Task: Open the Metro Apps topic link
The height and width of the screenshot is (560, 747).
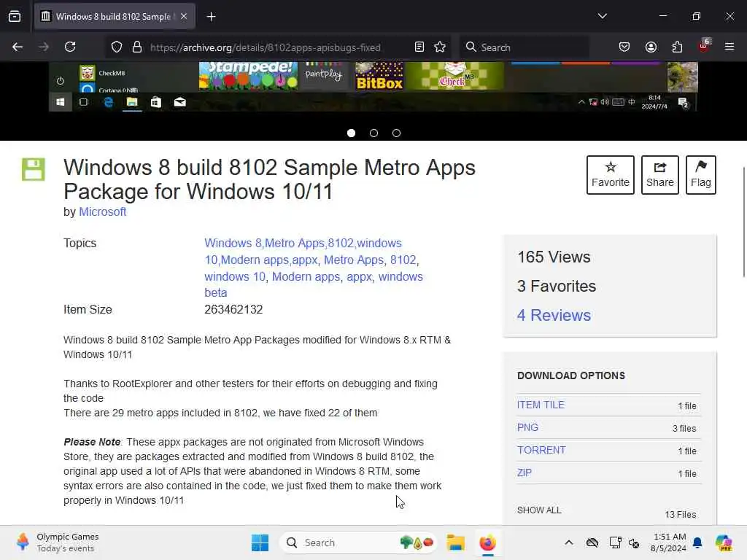Action: point(354,260)
